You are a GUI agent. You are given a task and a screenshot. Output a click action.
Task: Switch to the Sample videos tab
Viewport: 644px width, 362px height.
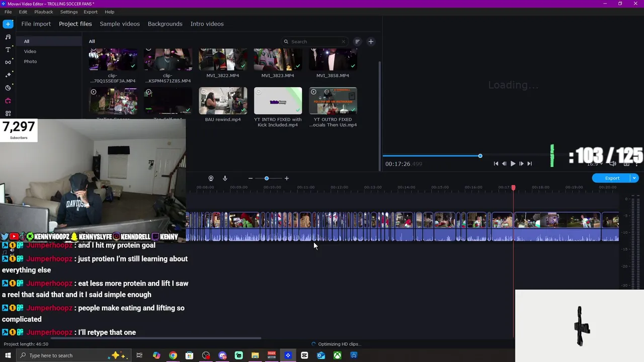[x=120, y=24]
